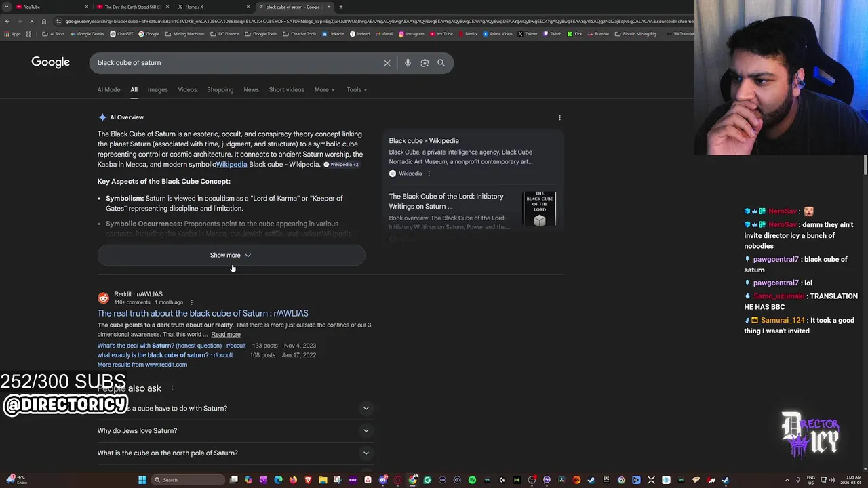868x488 pixels.
Task: Focus the Google search input field
Action: (237, 63)
